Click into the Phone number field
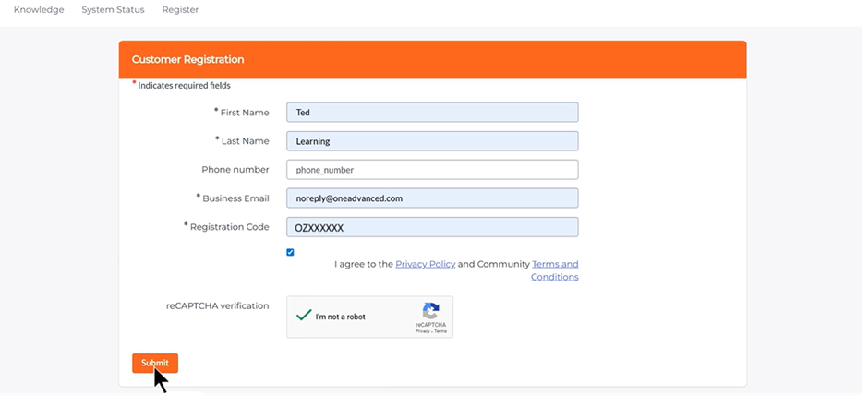The width and height of the screenshot is (868, 407). [432, 170]
